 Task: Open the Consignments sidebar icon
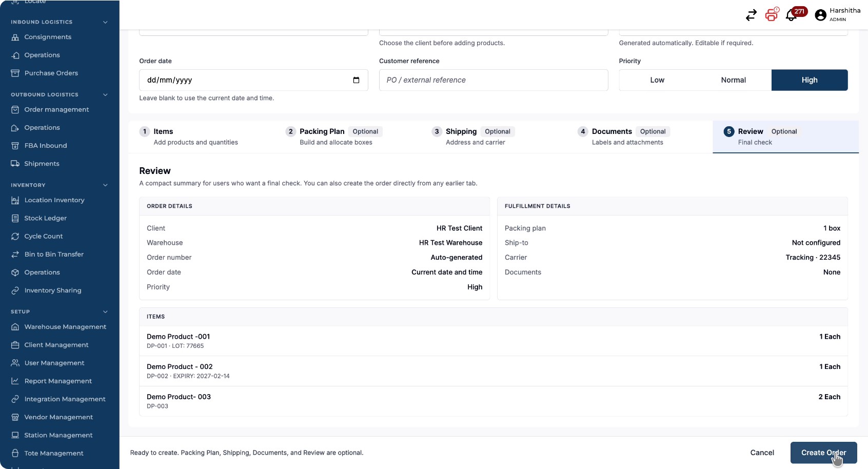(x=15, y=37)
